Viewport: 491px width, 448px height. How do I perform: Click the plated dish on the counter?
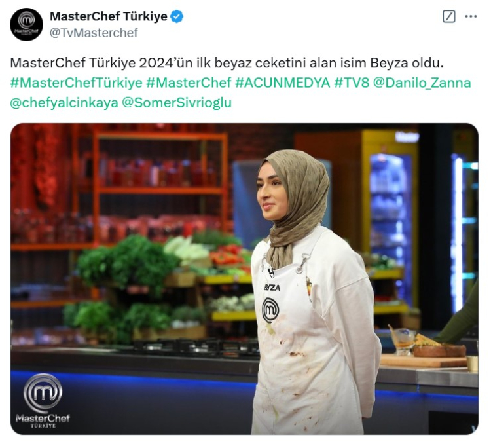click(439, 346)
